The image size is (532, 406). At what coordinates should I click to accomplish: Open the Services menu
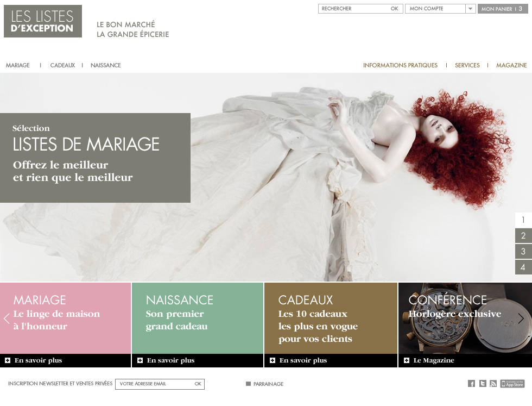[467, 65]
